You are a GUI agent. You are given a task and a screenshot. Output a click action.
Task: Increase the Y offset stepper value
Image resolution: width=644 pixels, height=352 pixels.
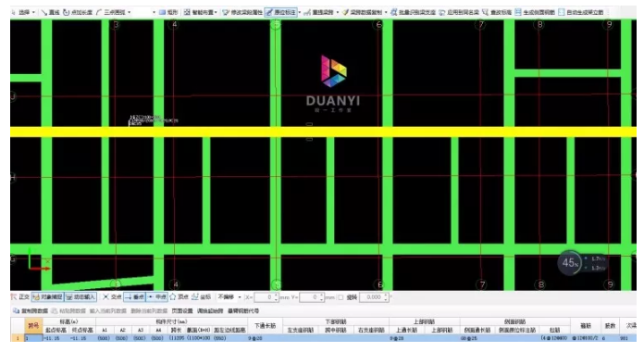(322, 295)
